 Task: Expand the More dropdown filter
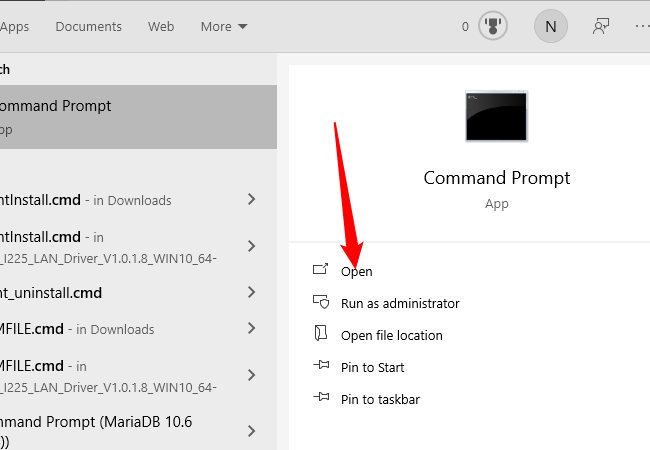(x=224, y=27)
